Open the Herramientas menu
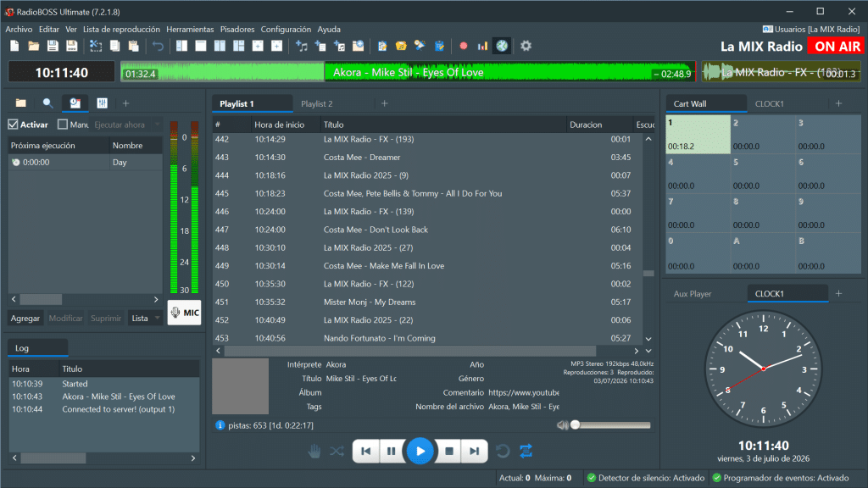The image size is (868, 488). click(x=190, y=30)
